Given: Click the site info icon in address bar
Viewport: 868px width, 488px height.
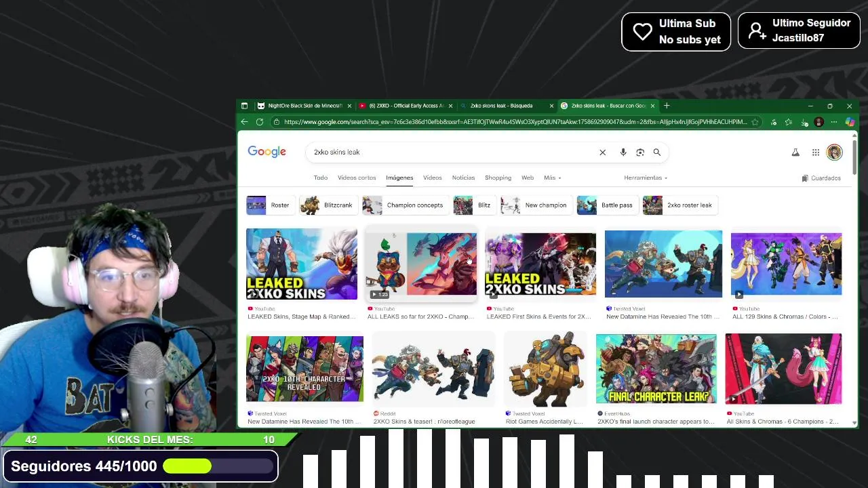Looking at the screenshot, I should 276,122.
